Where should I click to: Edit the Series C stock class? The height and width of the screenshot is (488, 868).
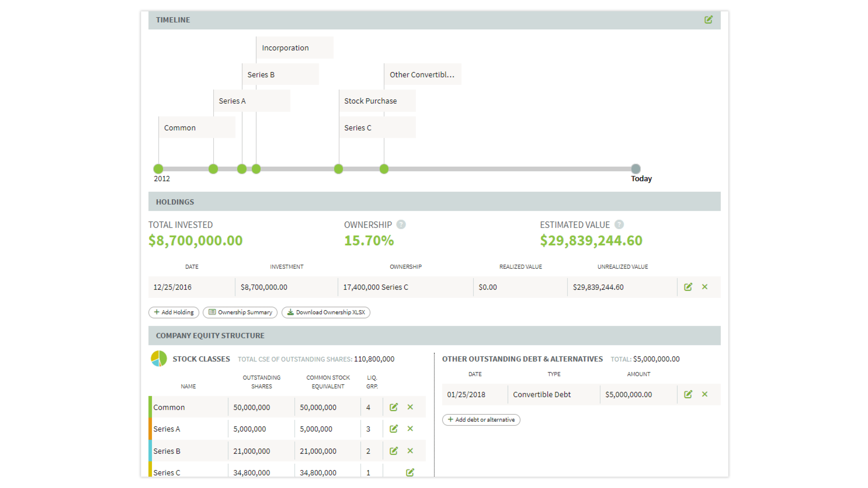point(409,472)
